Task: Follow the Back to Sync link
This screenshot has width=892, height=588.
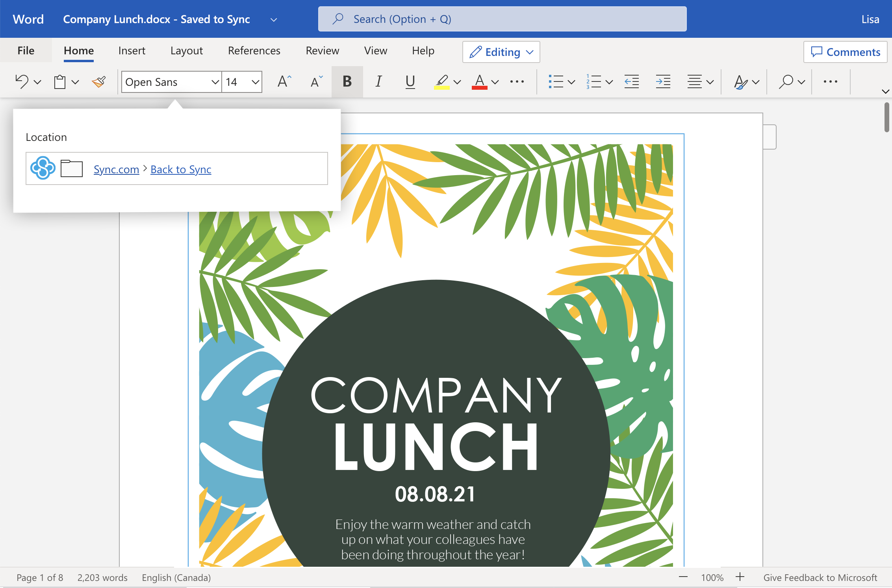Action: (x=181, y=169)
